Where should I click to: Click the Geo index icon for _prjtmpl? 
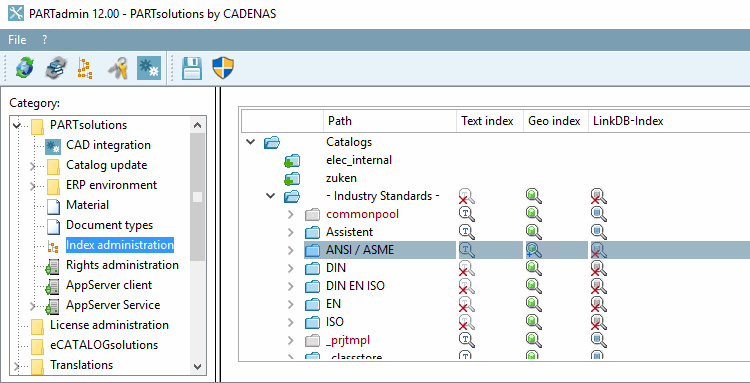(534, 340)
